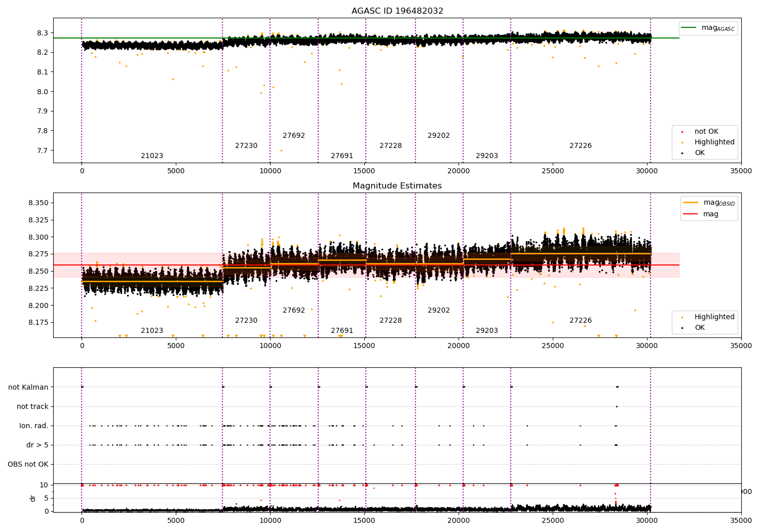Screen dimensions: 760x532
Task: Click obsid label 27230 in the AGASC ID plot
Action: pyautogui.click(x=246, y=146)
